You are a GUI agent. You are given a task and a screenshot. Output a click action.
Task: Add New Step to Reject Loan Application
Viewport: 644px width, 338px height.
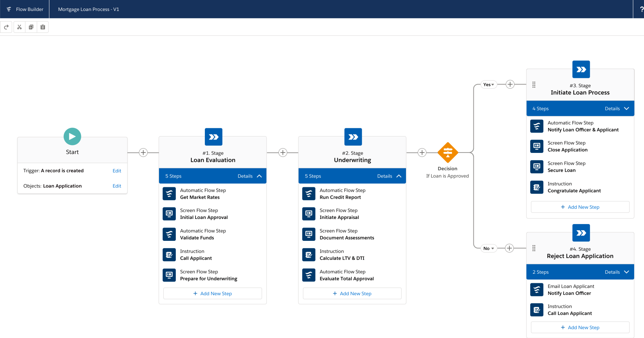tap(580, 327)
